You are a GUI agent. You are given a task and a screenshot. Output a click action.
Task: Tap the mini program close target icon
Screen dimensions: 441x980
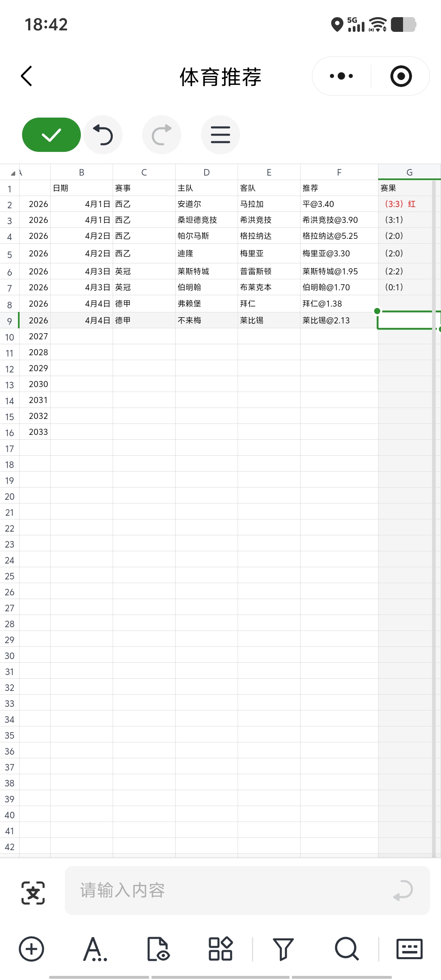click(401, 76)
